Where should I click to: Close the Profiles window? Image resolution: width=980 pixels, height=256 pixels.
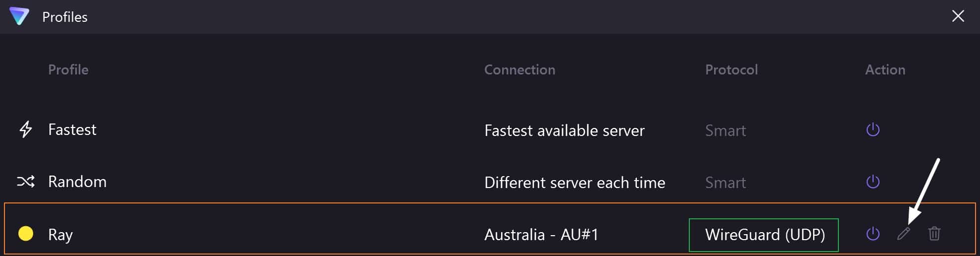pyautogui.click(x=958, y=16)
